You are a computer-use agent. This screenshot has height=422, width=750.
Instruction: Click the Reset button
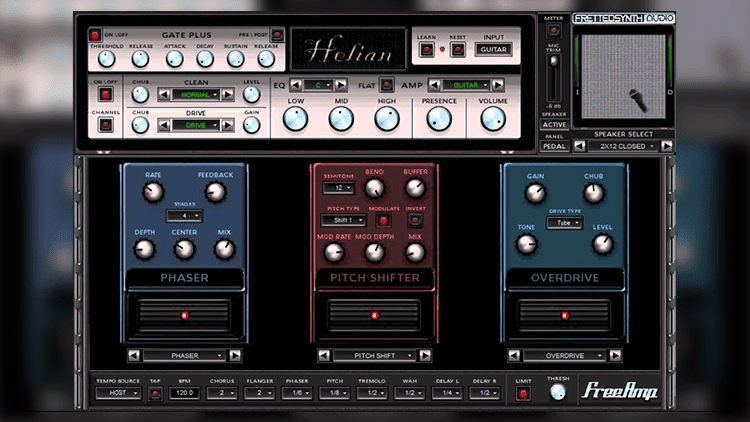click(457, 49)
